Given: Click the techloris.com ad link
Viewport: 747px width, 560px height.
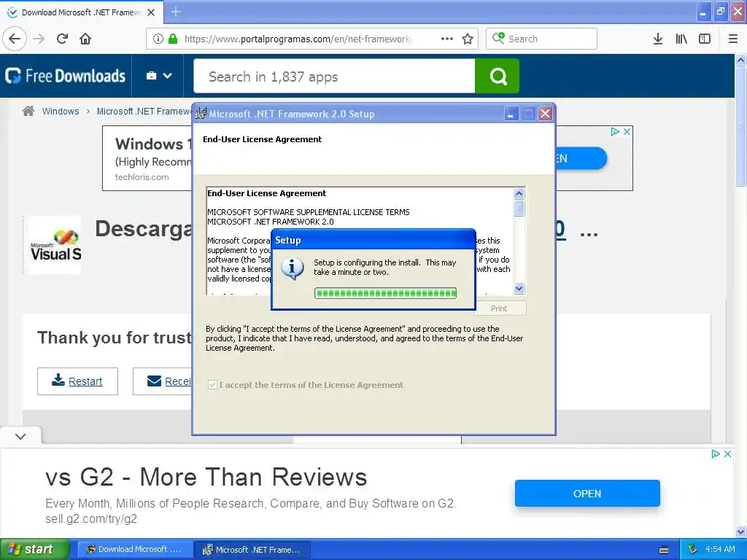Looking at the screenshot, I should point(142,177).
